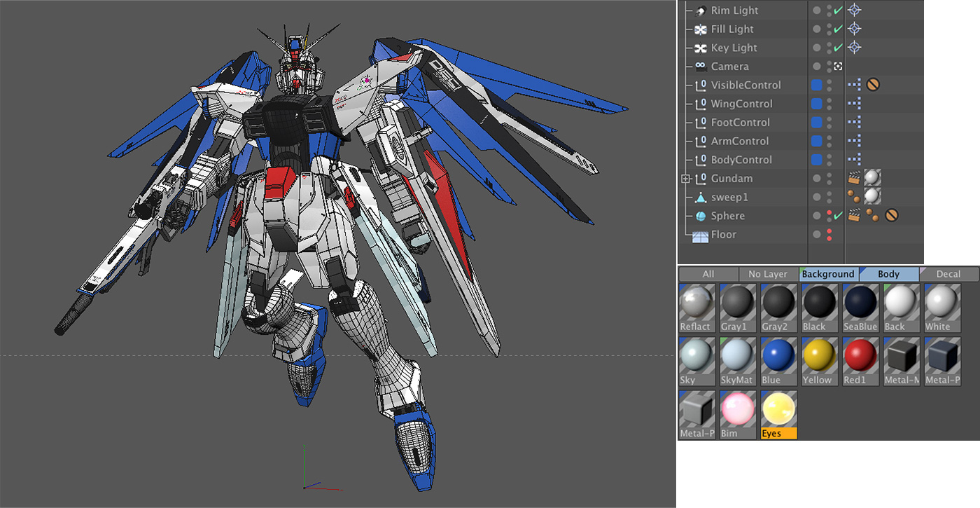The image size is (980, 508).
Task: Open the Background layer tab
Action: (829, 274)
